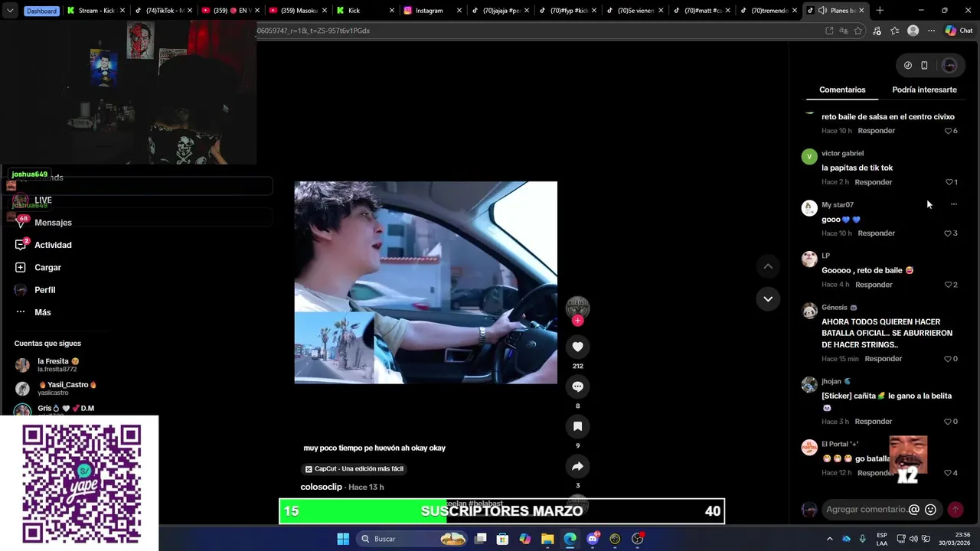Reply to victor gabriel's comment
Viewport: 980px width, 551px height.
[874, 182]
